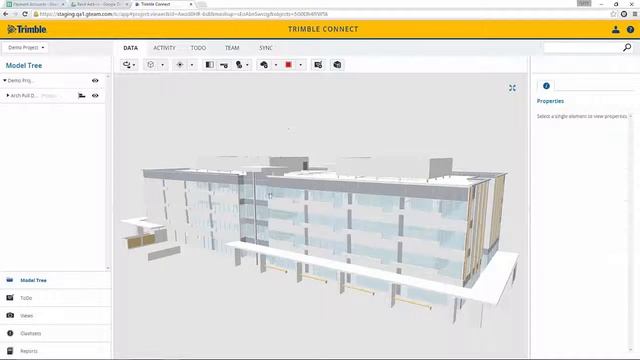Click the create view camera icon
The height and width of the screenshot is (360, 640).
(318, 64)
